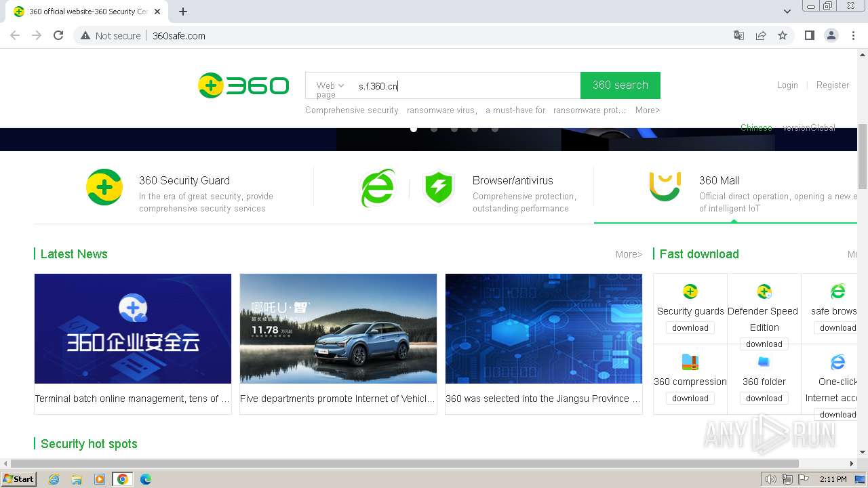Screen dimensions: 868x488
Task: Click the 360 folder icon
Action: 764,362
